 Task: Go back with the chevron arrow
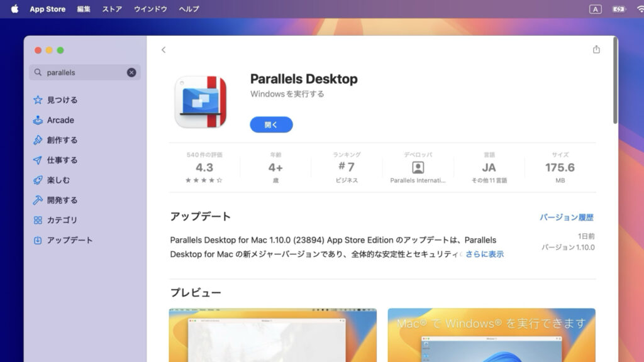pyautogui.click(x=164, y=50)
